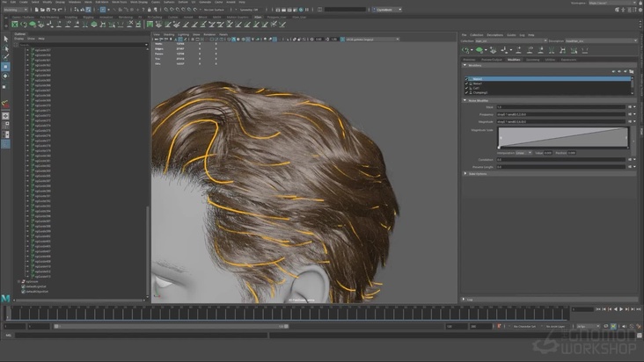The image size is (644, 362).
Task: Click play backwards button on timeline
Action: point(615,309)
